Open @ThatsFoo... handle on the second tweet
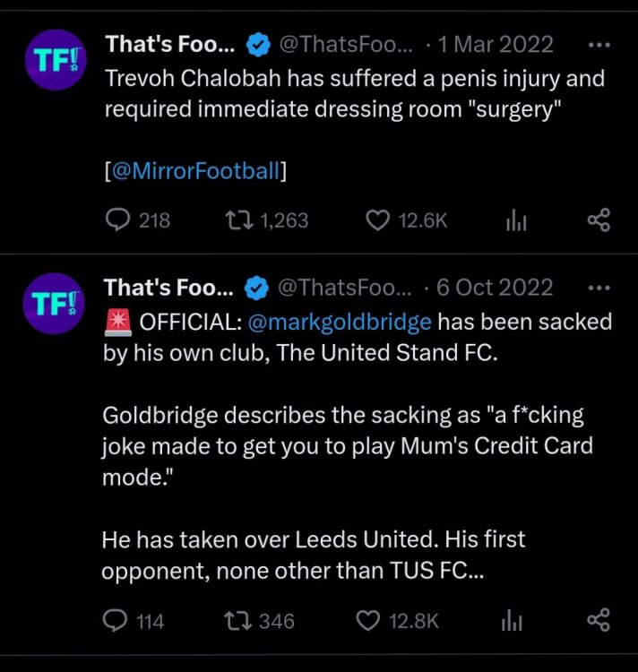 pyautogui.click(x=344, y=287)
